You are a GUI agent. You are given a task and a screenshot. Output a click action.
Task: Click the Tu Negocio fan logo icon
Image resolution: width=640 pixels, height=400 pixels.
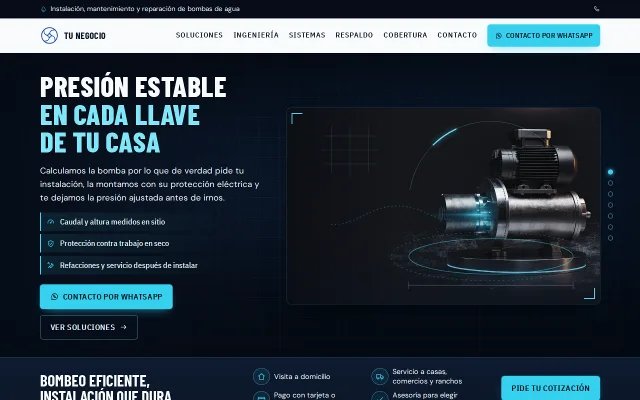point(49,36)
